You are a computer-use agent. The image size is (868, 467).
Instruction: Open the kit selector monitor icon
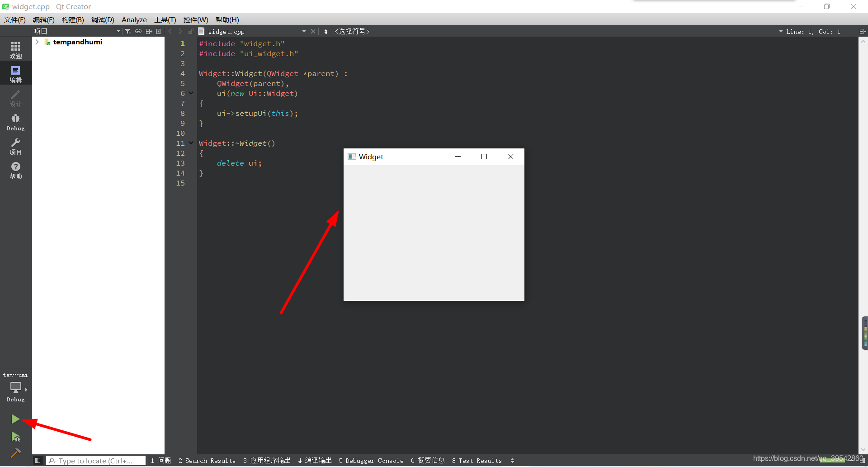coord(16,387)
